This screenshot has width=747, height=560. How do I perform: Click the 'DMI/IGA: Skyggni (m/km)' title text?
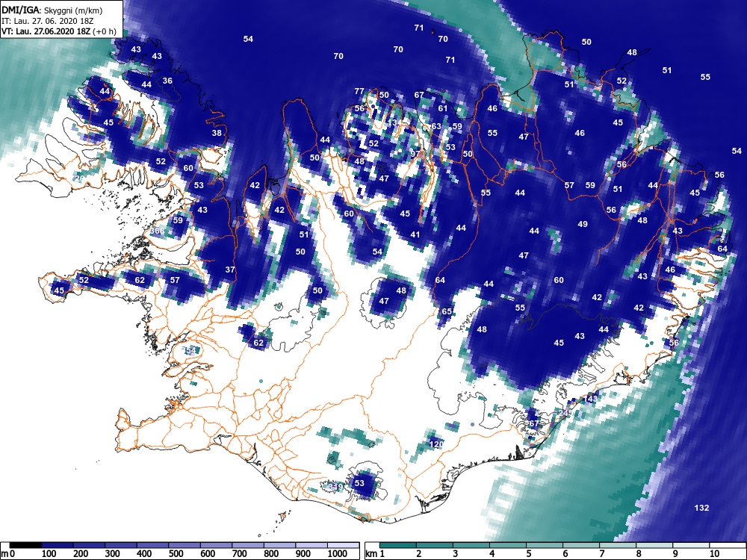click(52, 10)
